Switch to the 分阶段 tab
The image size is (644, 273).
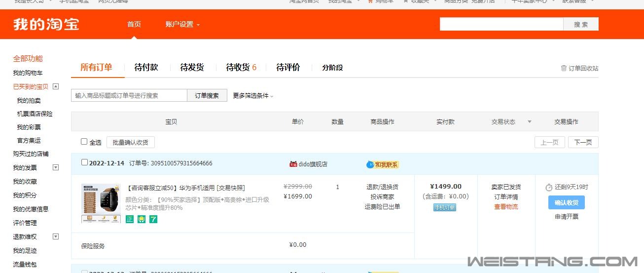click(x=332, y=68)
